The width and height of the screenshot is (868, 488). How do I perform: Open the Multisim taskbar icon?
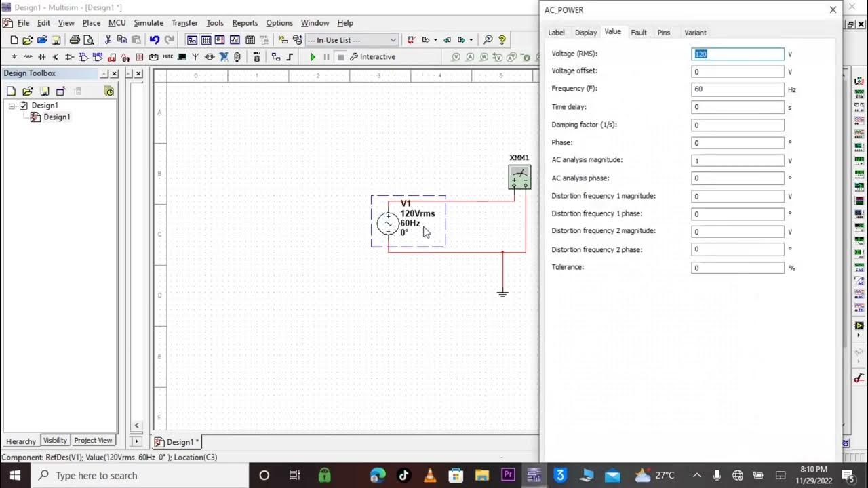[534, 475]
